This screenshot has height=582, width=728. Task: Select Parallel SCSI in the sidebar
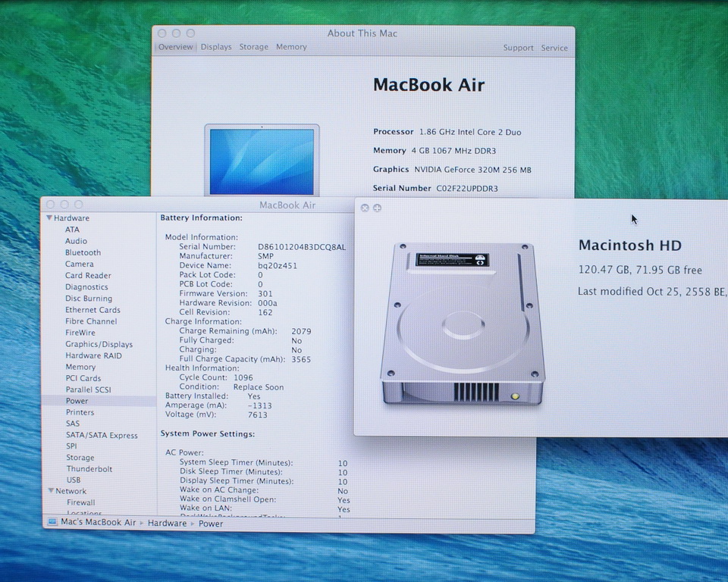pyautogui.click(x=88, y=390)
